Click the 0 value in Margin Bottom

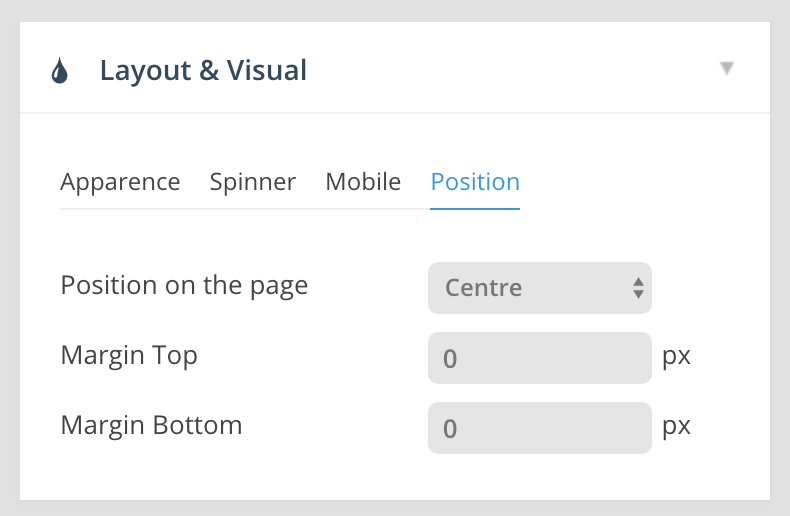[x=450, y=429]
